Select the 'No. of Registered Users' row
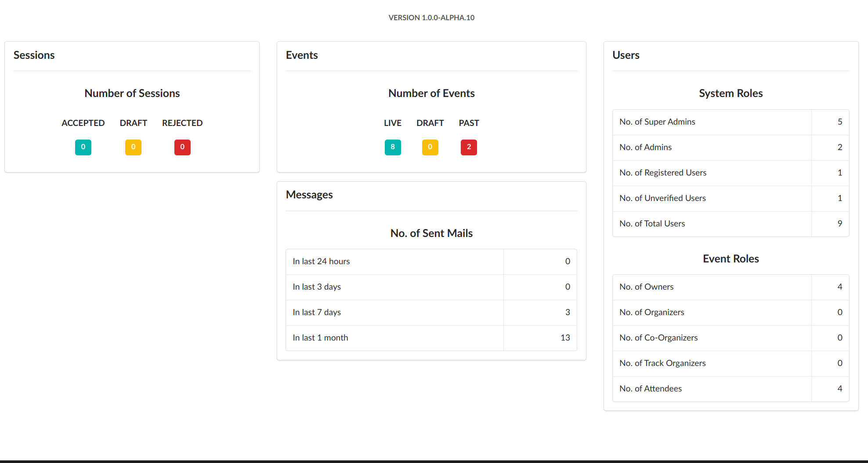 point(731,173)
